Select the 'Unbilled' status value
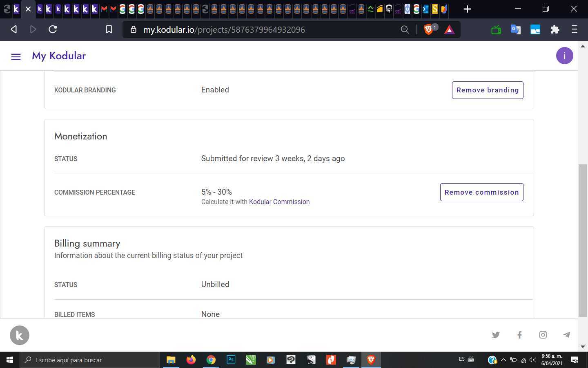Viewport: 588px width, 368px height. (x=215, y=285)
